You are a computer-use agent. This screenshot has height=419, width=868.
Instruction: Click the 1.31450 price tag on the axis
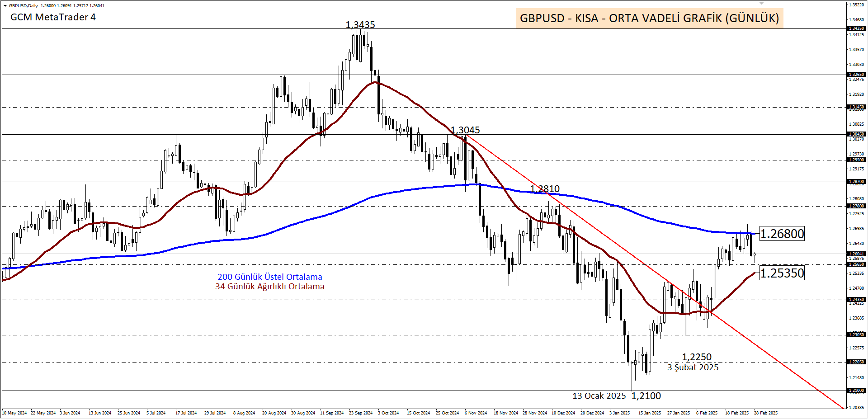[856, 107]
